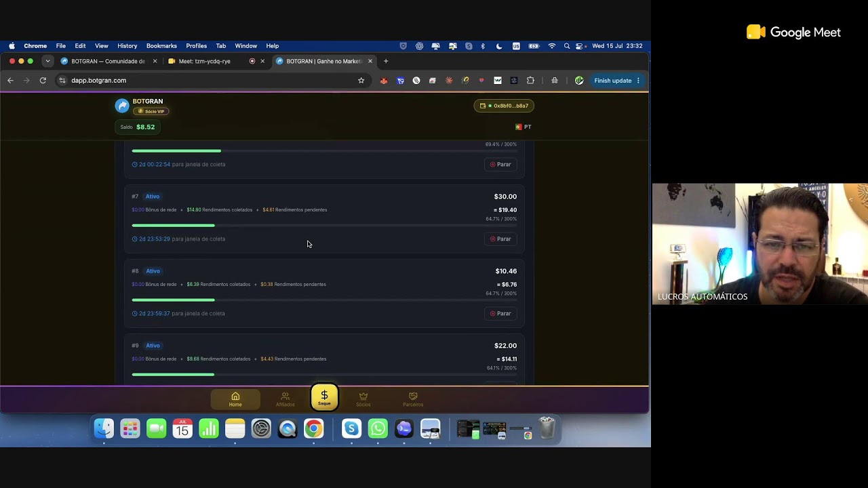The height and width of the screenshot is (488, 868).
Task: Open Notes from the Dock
Action: pos(235,428)
